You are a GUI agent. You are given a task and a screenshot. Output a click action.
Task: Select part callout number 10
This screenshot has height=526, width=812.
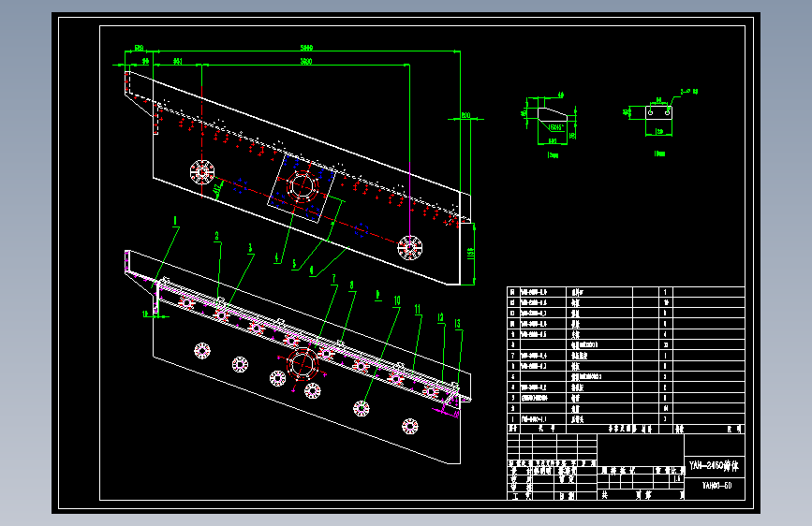(397, 300)
